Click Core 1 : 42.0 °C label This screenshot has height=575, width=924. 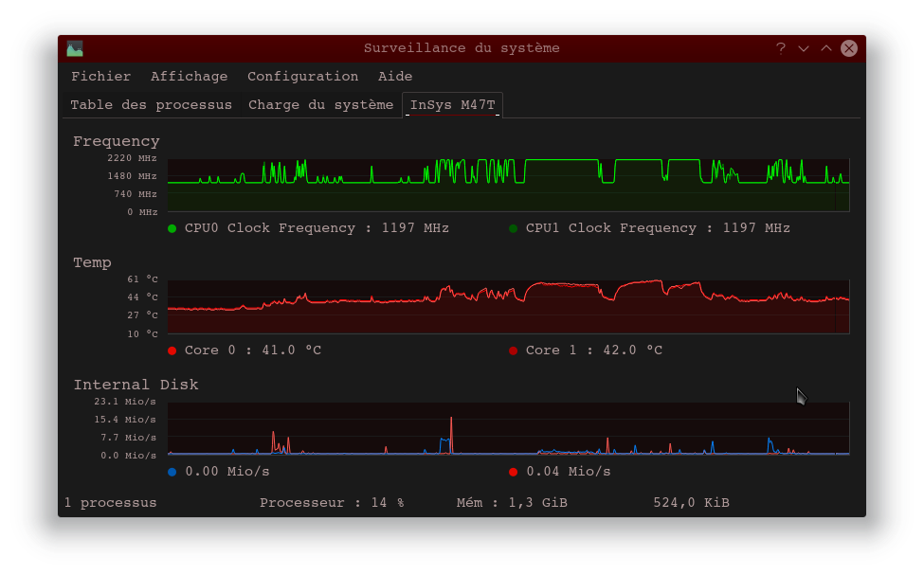click(x=594, y=350)
